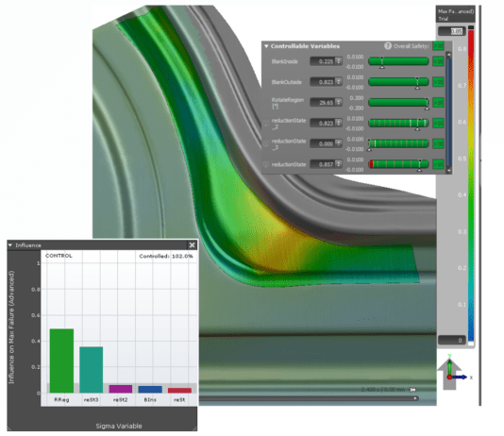
Task: Click the blue variables panel scrollbar thumb
Action: click(448, 112)
